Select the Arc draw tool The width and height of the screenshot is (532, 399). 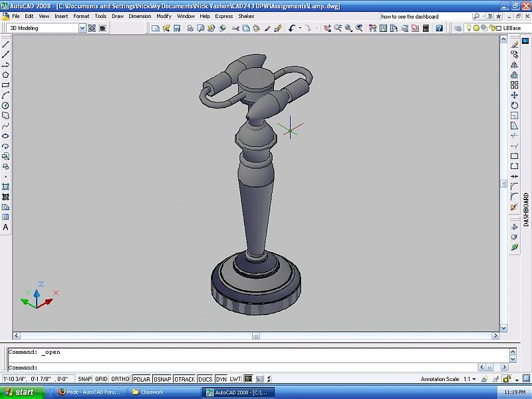pos(5,95)
